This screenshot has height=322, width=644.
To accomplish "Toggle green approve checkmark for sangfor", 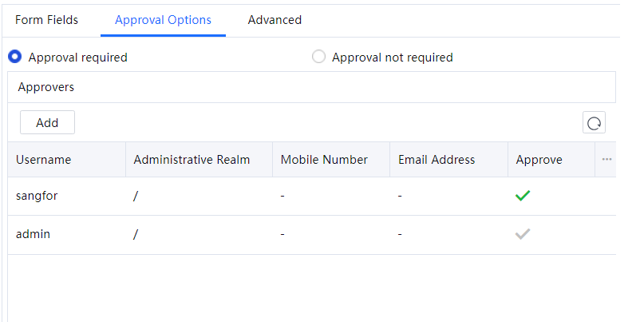I will click(x=523, y=196).
